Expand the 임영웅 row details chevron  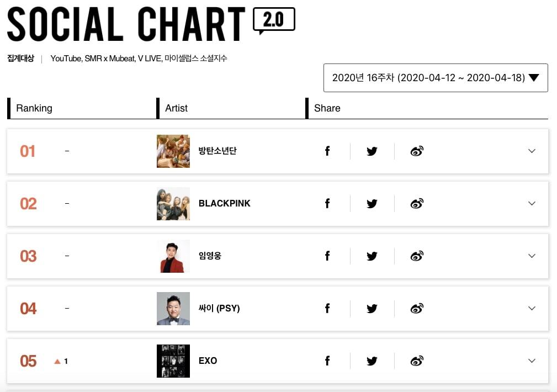(x=532, y=256)
